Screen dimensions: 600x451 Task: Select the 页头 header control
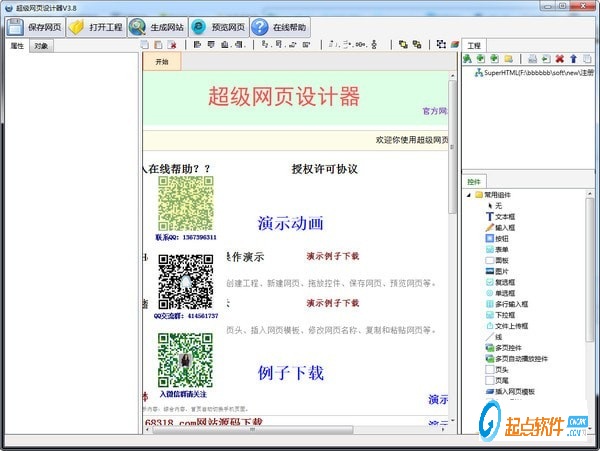point(497,370)
